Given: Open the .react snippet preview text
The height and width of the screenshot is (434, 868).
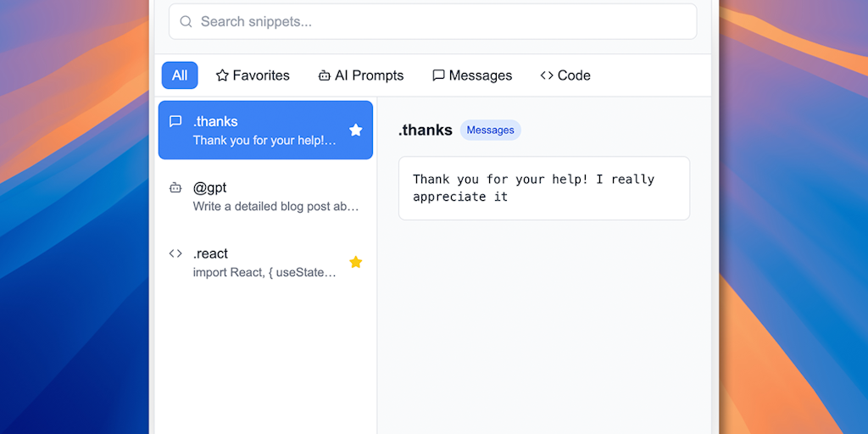Looking at the screenshot, I should 264,272.
